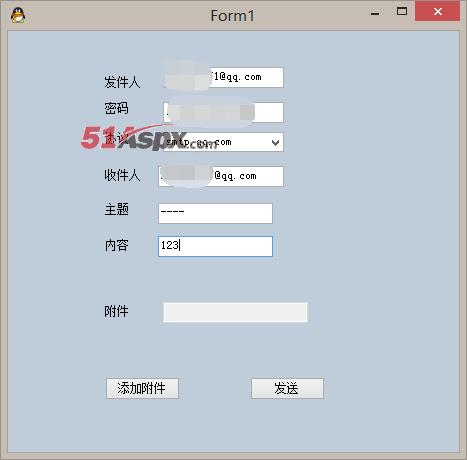Screen dimensions: 467x460
Task: Close the Form1 window
Action: pyautogui.click(x=437, y=12)
